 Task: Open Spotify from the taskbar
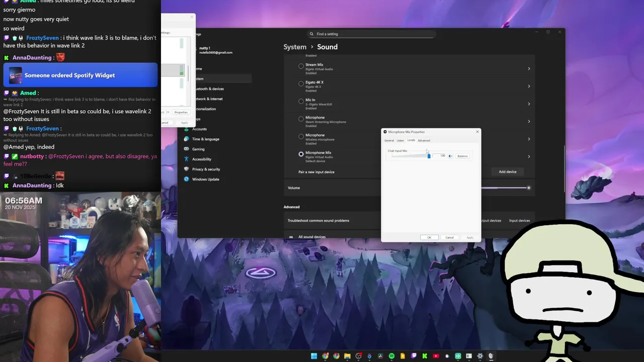click(391, 356)
